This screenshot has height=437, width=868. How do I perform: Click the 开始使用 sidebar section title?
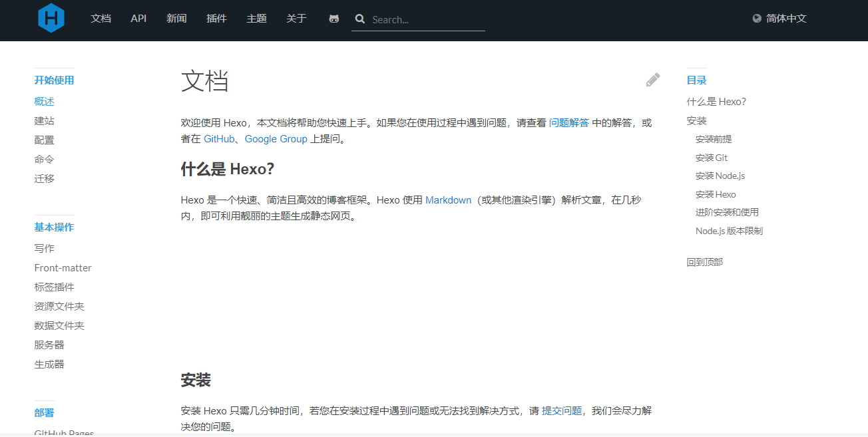[55, 80]
